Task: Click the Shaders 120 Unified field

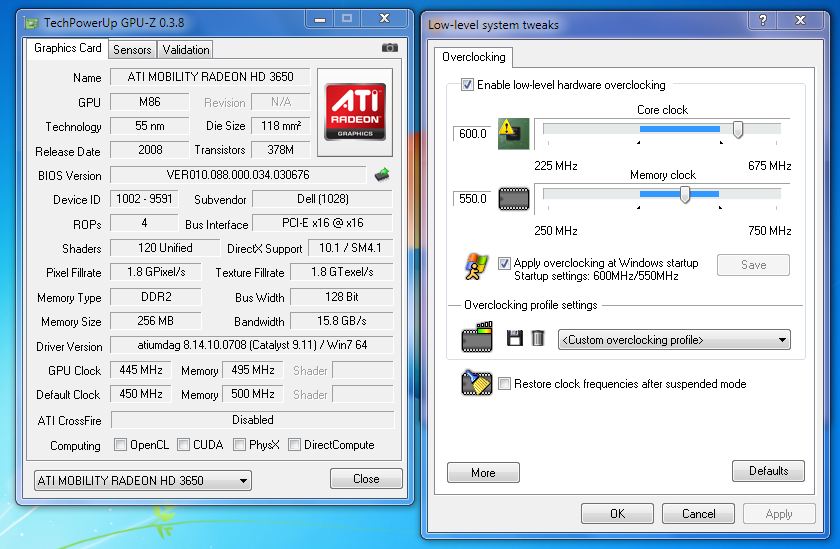Action: [x=165, y=247]
